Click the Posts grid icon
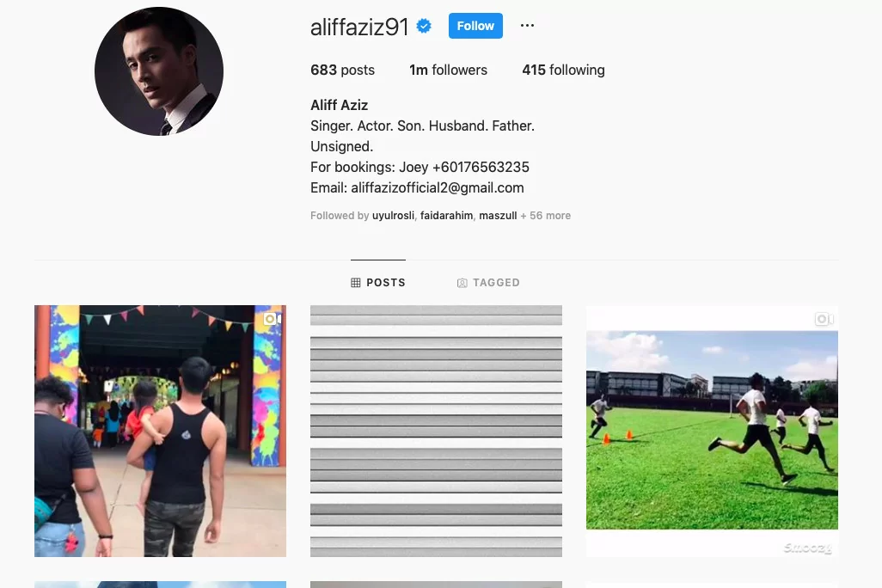This screenshot has width=882, height=588. point(356,283)
